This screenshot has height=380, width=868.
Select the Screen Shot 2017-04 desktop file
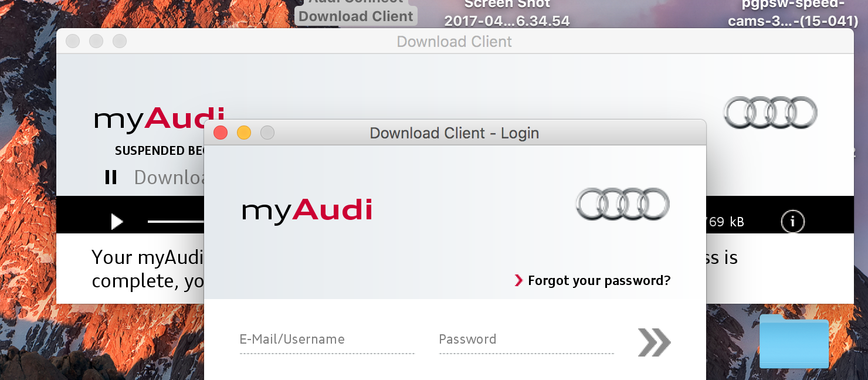[507, 13]
